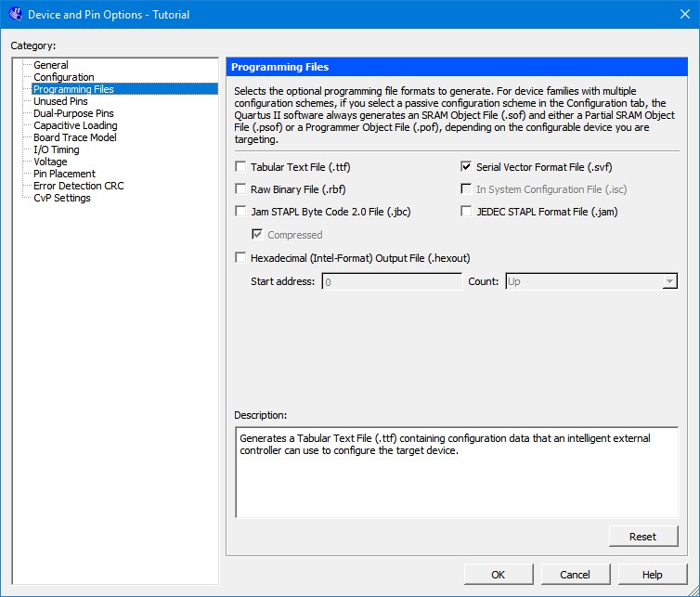This screenshot has width=700, height=597.
Task: Enable Tabular Text File (.ttf) checkbox
Action: click(x=241, y=167)
